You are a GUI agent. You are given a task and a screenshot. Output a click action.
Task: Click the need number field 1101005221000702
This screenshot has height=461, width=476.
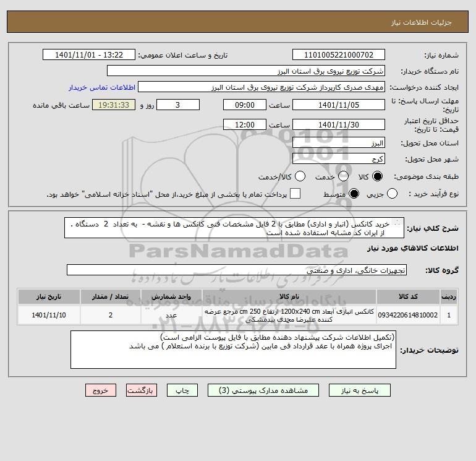click(339, 54)
